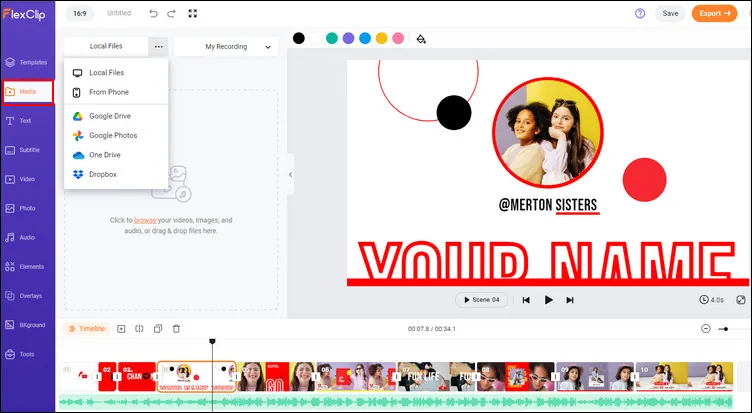Select scene 03 CHAN thumbnail in timeline
The height and width of the screenshot is (413, 752).
pyautogui.click(x=137, y=377)
